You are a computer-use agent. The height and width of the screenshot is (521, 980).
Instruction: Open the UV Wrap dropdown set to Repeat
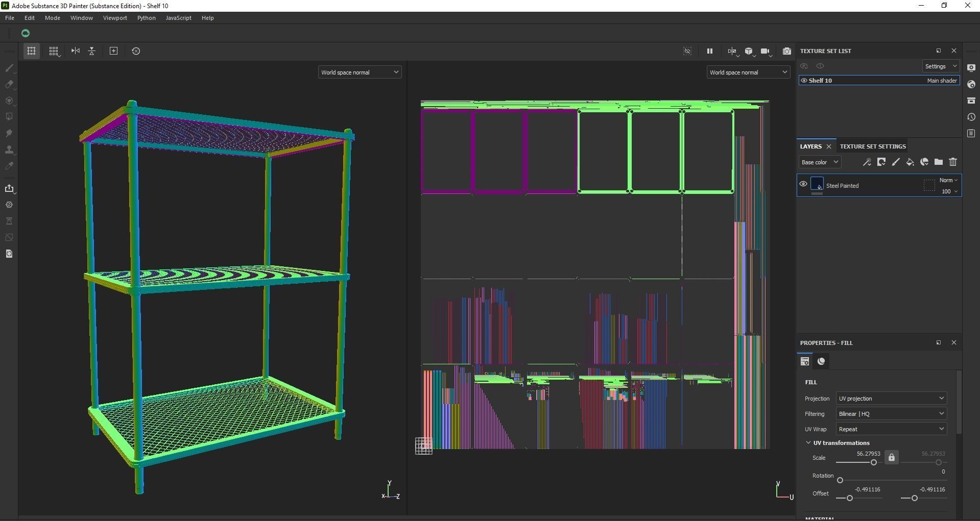coord(891,429)
